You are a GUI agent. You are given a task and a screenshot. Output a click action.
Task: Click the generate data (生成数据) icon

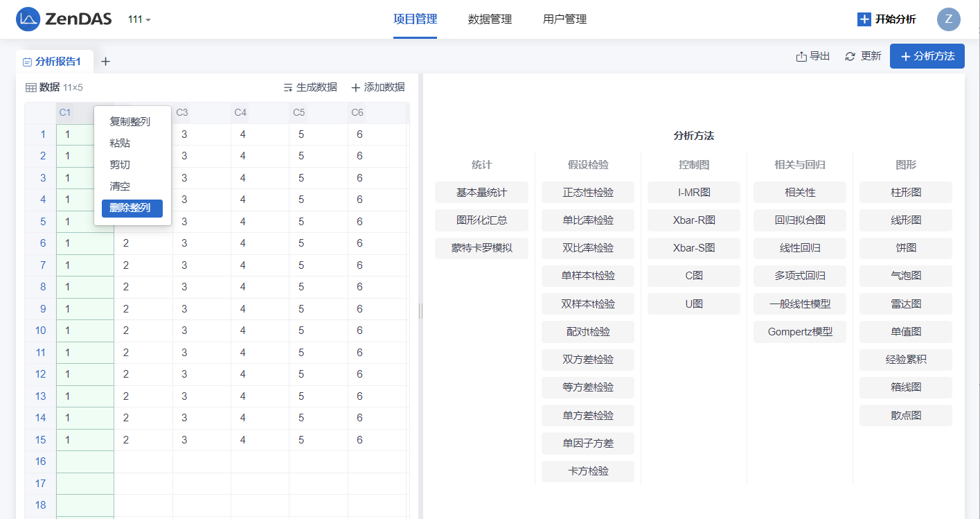coord(288,87)
